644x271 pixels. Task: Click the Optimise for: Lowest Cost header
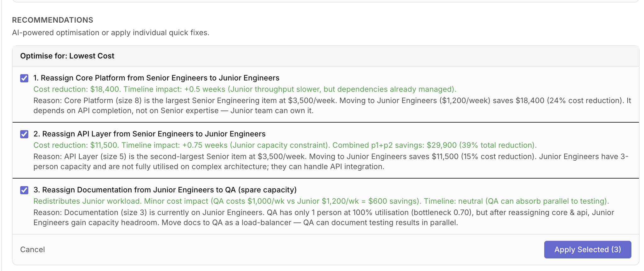(x=67, y=56)
